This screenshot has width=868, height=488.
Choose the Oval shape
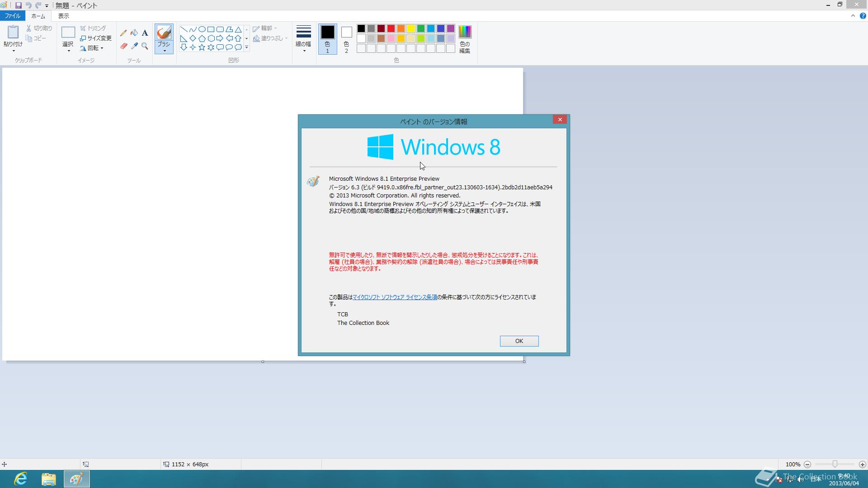(202, 29)
